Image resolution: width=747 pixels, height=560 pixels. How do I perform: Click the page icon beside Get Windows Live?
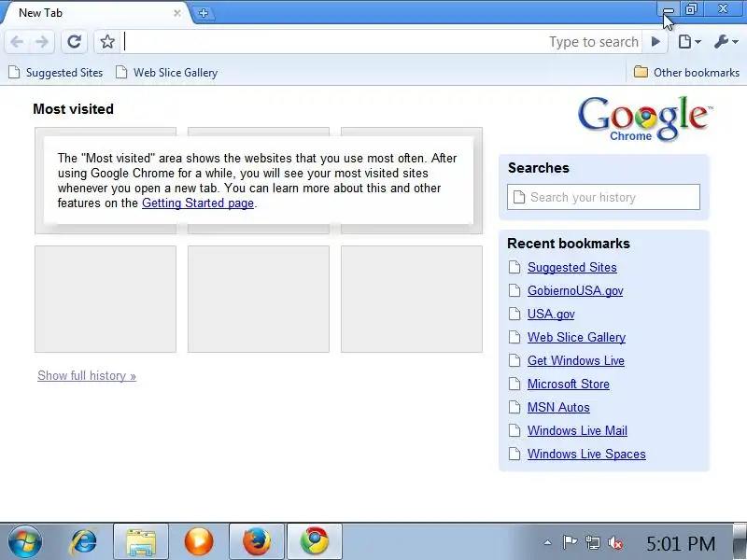(x=514, y=360)
